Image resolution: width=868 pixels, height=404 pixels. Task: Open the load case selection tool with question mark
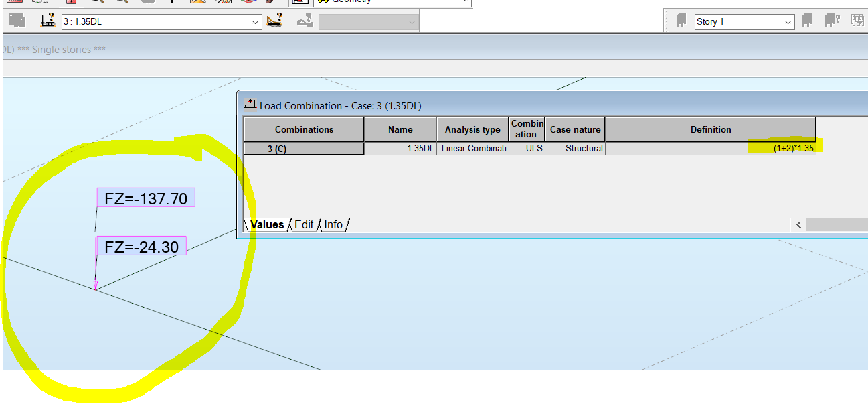tap(48, 21)
